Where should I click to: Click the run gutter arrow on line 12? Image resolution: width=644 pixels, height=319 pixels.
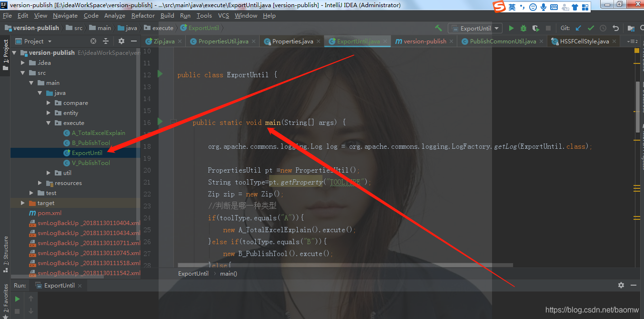160,74
